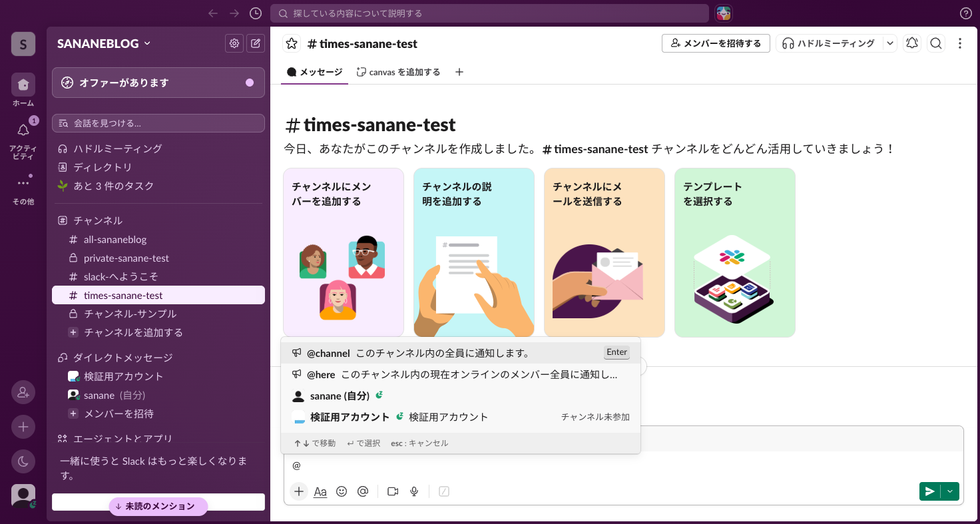This screenshot has height=524, width=980.
Task: Search in channel magnifier icon
Action: tap(936, 43)
